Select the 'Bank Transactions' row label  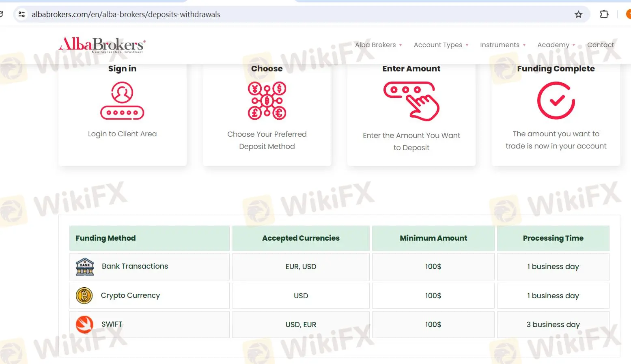(135, 266)
